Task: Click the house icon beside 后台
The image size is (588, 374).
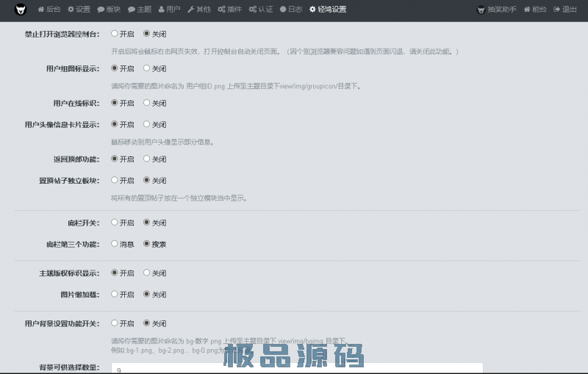Action: click(x=41, y=10)
